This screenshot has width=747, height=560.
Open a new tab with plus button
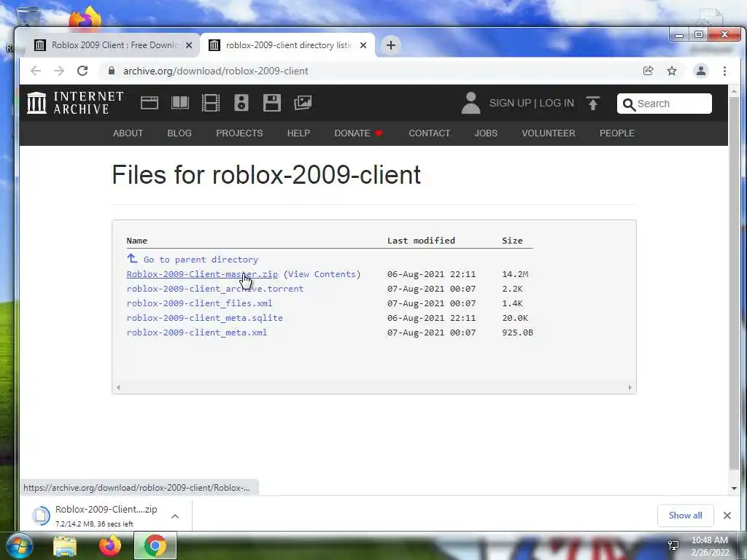[x=391, y=45]
